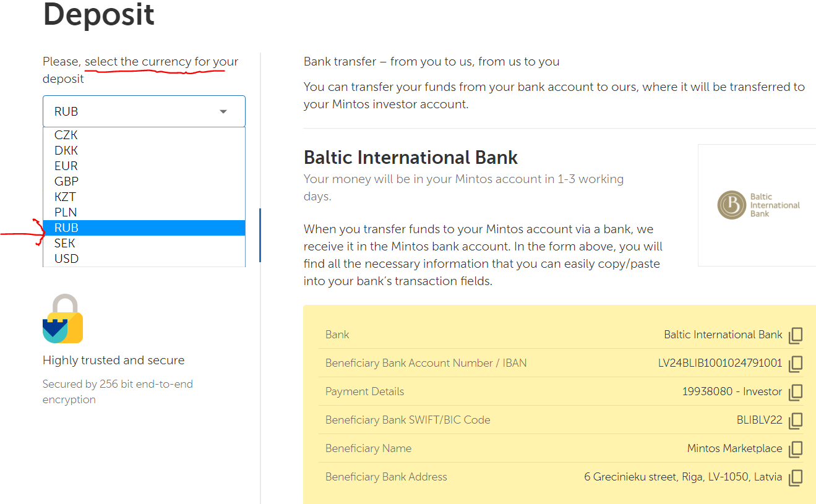Click the security padlock shield icon
This screenshot has height=504, width=816.
tap(62, 319)
